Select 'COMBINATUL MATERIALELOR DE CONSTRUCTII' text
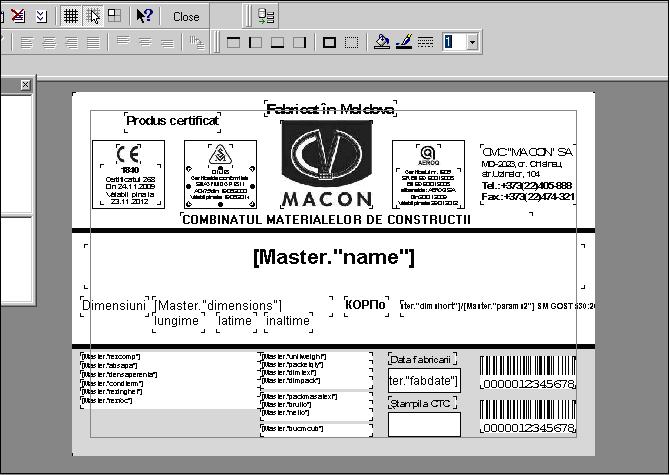 tap(326, 220)
